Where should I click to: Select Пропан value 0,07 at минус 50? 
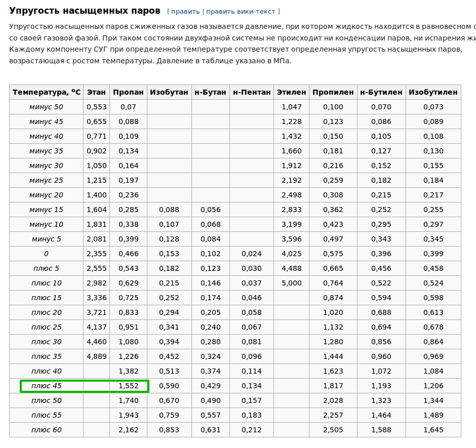(x=128, y=107)
